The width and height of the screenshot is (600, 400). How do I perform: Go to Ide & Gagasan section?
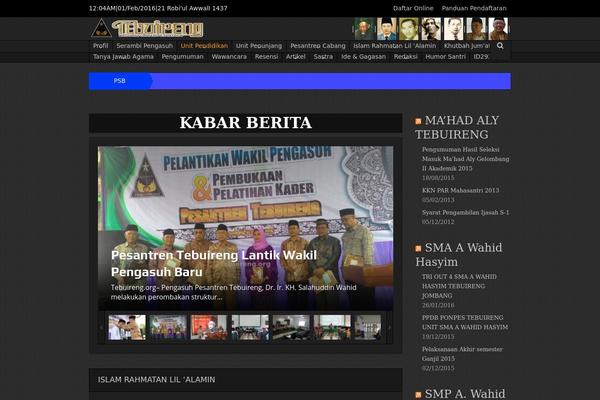point(364,57)
